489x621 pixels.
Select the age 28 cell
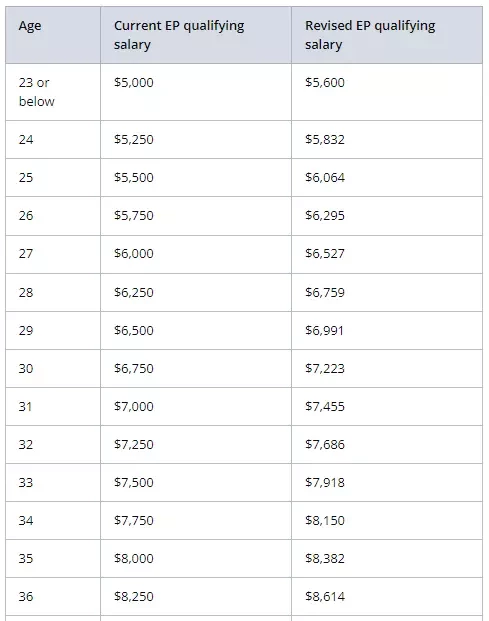tap(53, 292)
